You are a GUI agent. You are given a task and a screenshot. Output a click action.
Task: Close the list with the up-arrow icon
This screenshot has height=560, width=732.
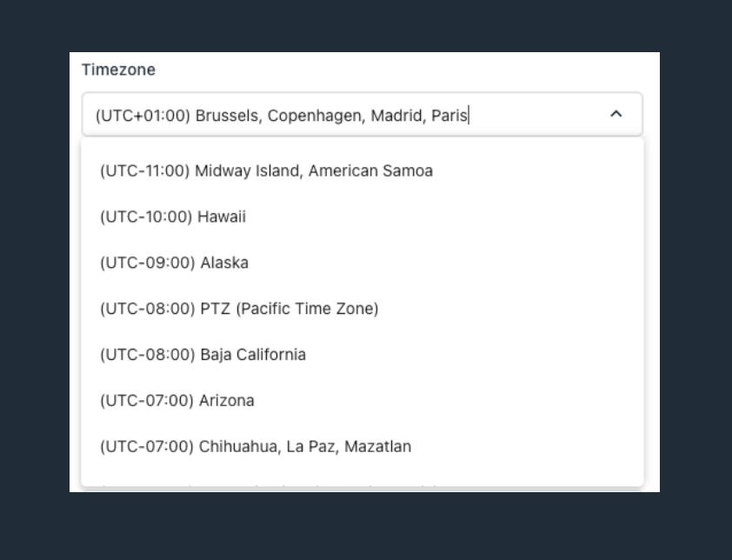click(x=616, y=114)
